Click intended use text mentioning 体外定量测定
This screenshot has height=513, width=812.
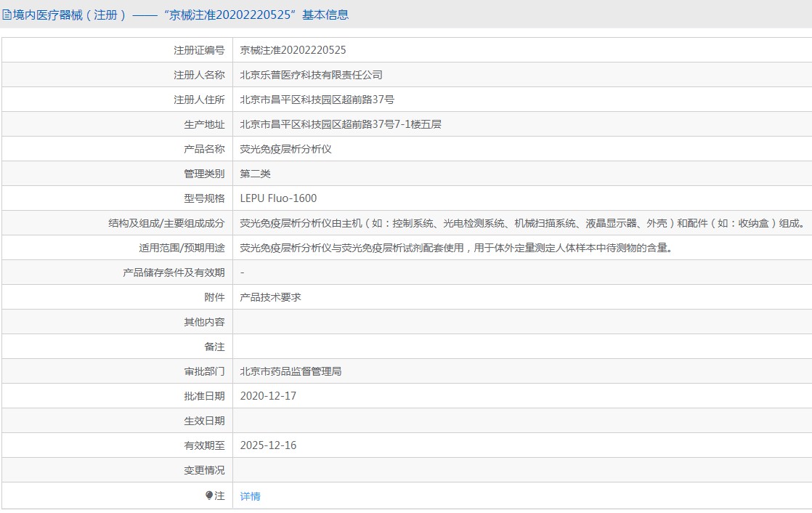click(456, 248)
